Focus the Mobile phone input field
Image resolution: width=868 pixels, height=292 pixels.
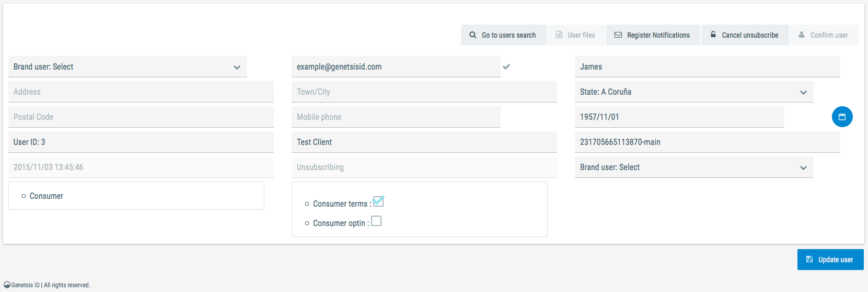pos(396,117)
